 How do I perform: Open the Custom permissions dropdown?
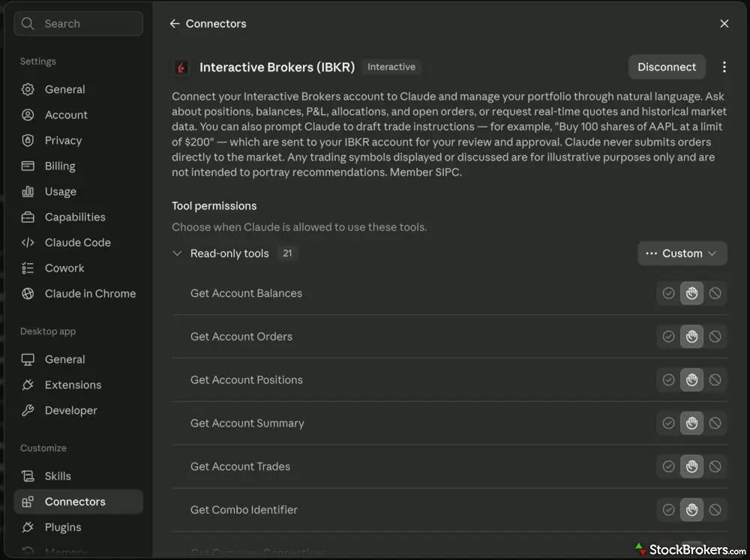(x=682, y=253)
